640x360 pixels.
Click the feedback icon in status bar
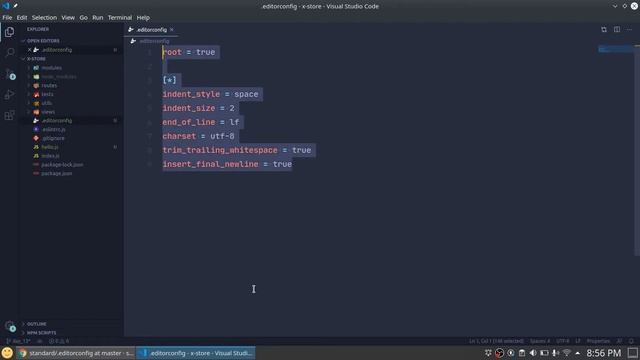[x=620, y=341]
